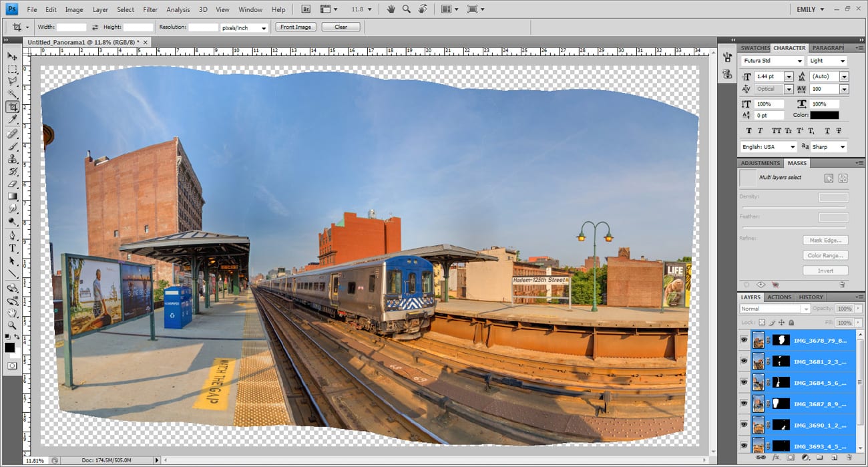The height and width of the screenshot is (467, 868).
Task: Hide the IMG_3678_79_8 layer
Action: click(x=744, y=340)
